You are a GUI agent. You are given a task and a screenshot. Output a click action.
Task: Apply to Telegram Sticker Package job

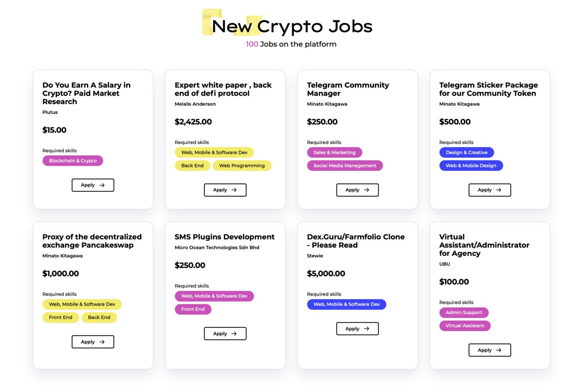coord(490,190)
